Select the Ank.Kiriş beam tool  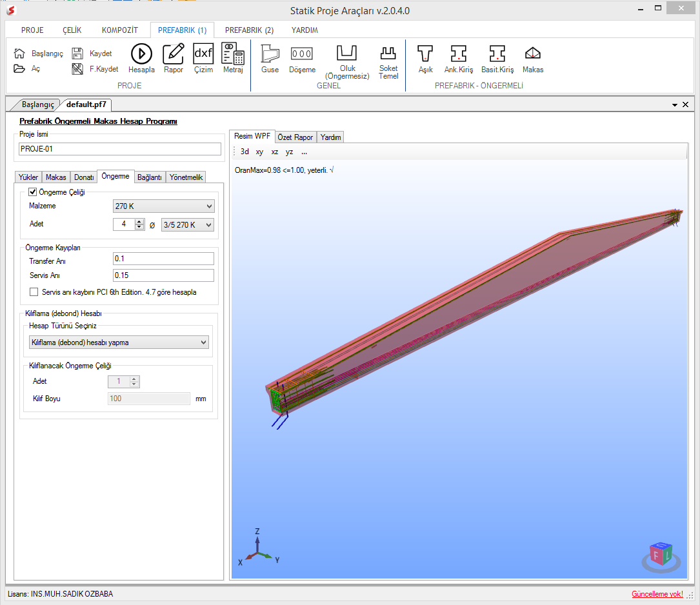[x=459, y=58]
